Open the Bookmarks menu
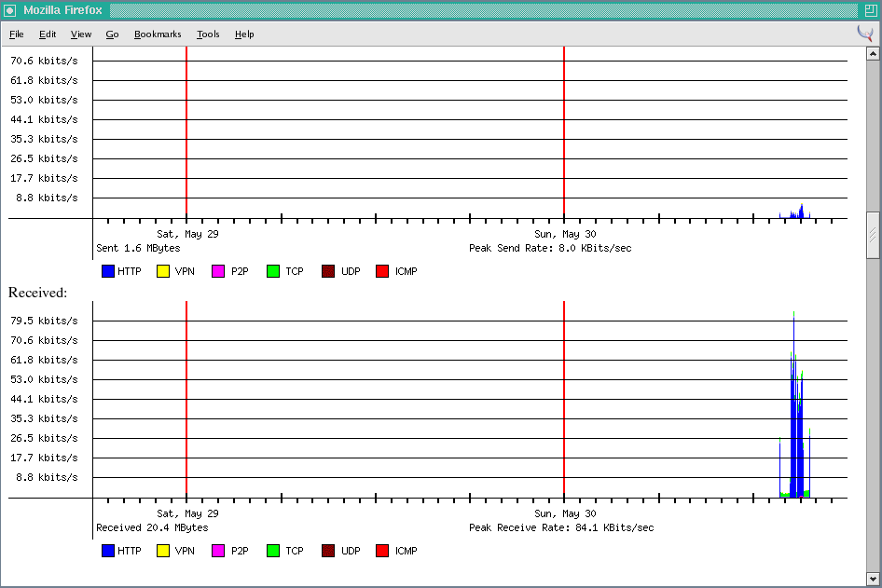Image resolution: width=882 pixels, height=588 pixels. [158, 34]
